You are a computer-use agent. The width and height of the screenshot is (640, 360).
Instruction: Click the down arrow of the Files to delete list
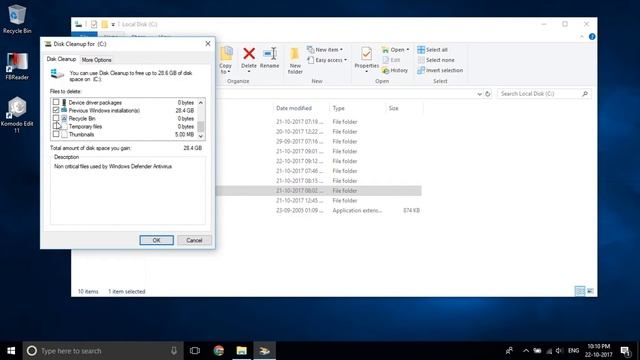[200, 136]
